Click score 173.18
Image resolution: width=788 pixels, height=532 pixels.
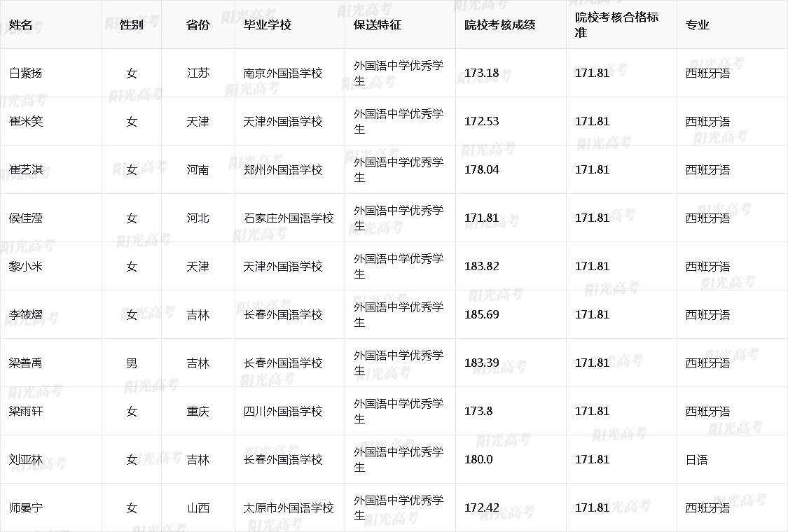[481, 73]
